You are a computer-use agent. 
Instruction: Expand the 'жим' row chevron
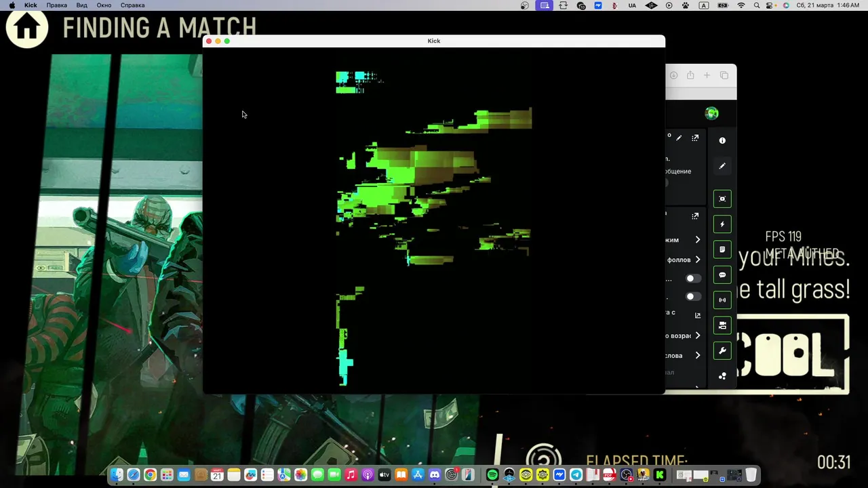tap(697, 240)
